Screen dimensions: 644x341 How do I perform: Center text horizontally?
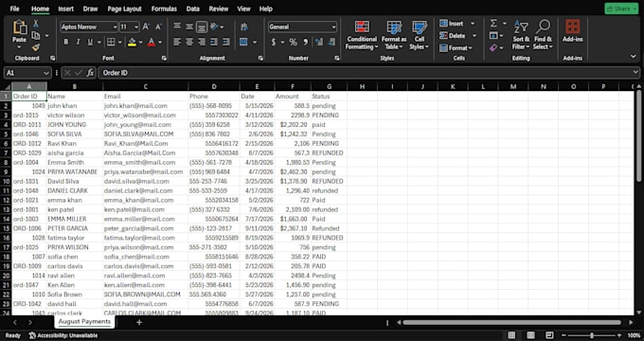[189, 42]
